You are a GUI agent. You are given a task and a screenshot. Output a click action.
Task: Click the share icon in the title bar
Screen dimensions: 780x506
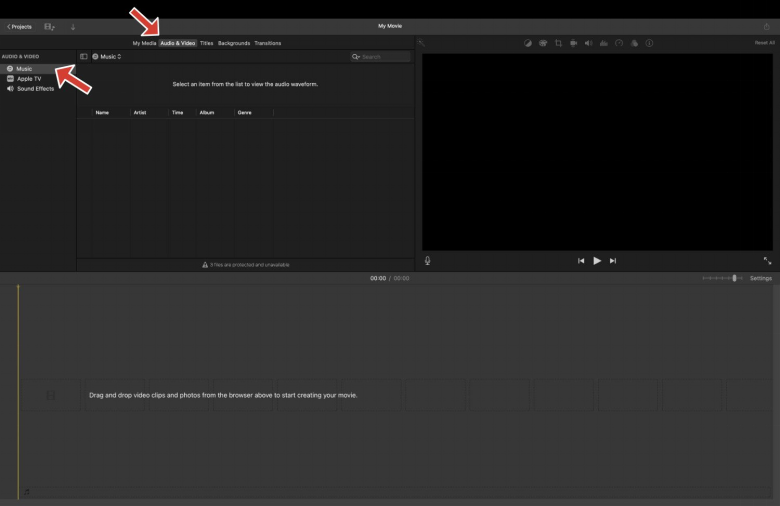coord(767,27)
